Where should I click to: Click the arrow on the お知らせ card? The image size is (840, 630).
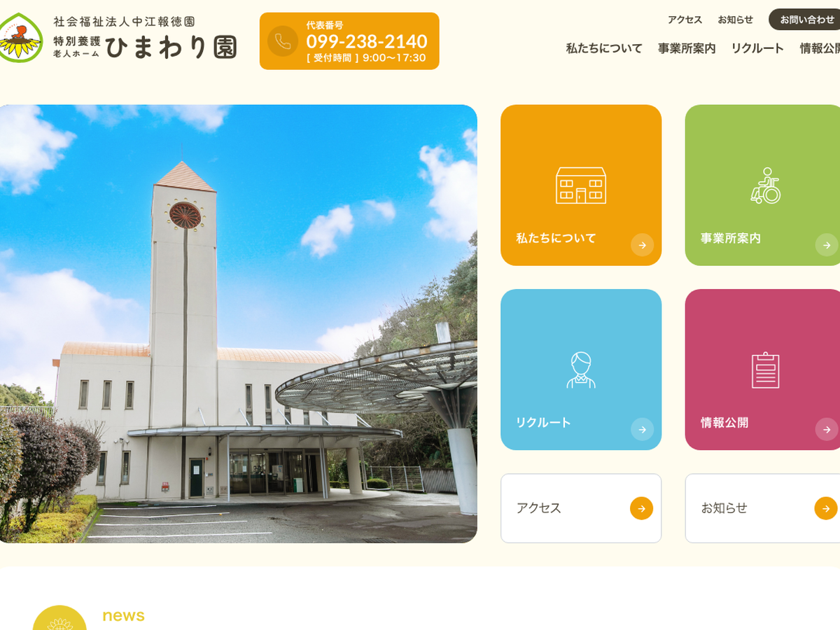[825, 508]
